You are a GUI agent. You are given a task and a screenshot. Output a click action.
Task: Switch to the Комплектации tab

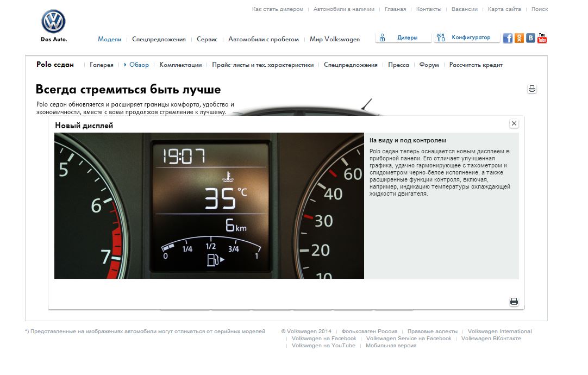[x=180, y=65]
